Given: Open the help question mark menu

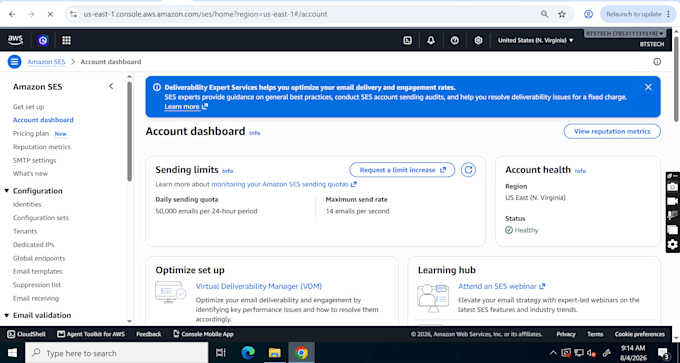Looking at the screenshot, I should tap(454, 40).
